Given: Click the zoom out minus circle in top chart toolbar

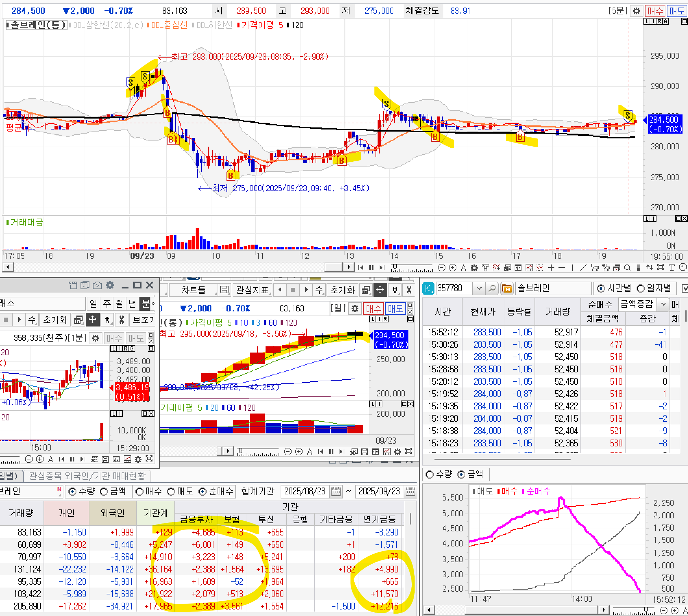Looking at the screenshot, I should coord(442,268).
